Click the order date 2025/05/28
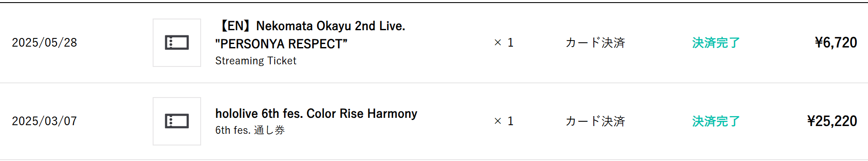The image size is (868, 161). (45, 43)
